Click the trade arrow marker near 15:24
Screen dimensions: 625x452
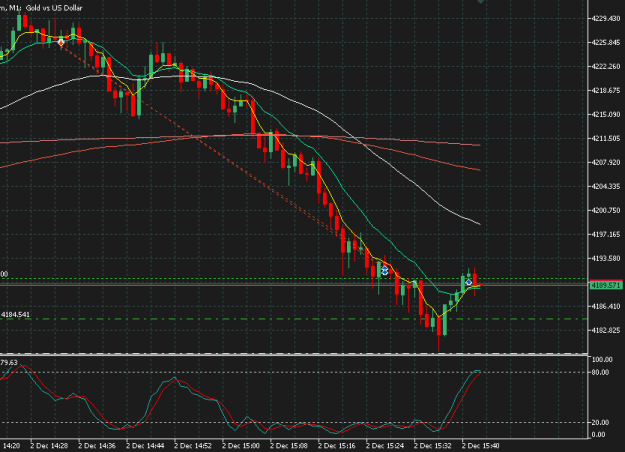click(385, 270)
